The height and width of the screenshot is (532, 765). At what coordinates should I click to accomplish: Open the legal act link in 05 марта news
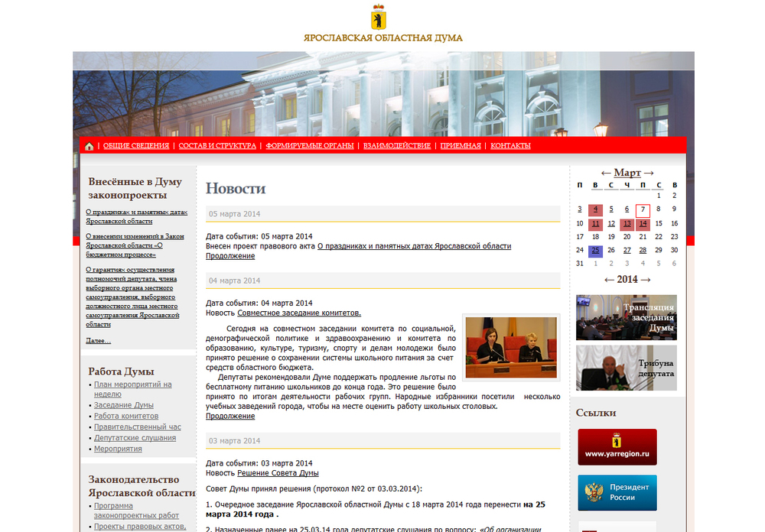(414, 246)
